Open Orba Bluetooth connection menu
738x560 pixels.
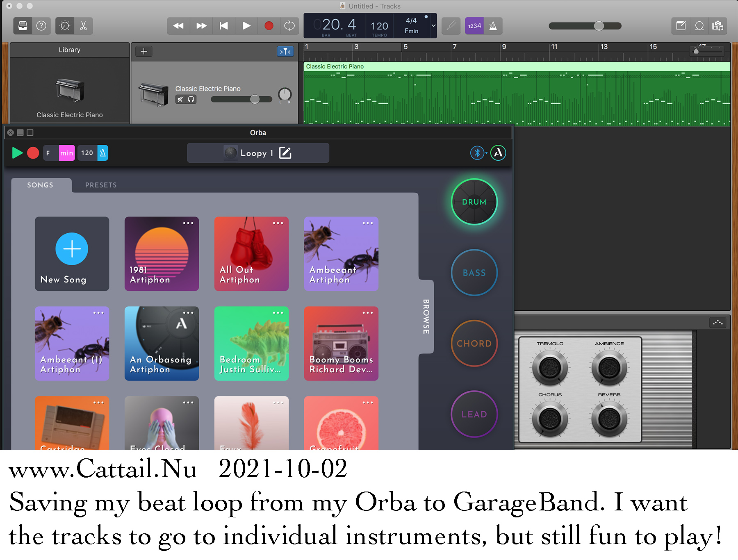pyautogui.click(x=478, y=153)
